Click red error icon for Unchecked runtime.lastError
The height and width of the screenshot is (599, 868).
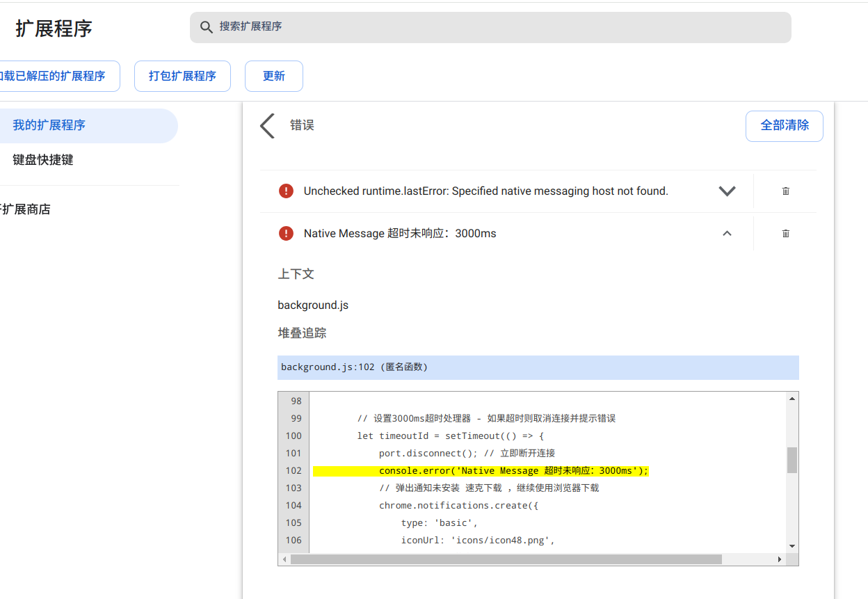tap(286, 191)
